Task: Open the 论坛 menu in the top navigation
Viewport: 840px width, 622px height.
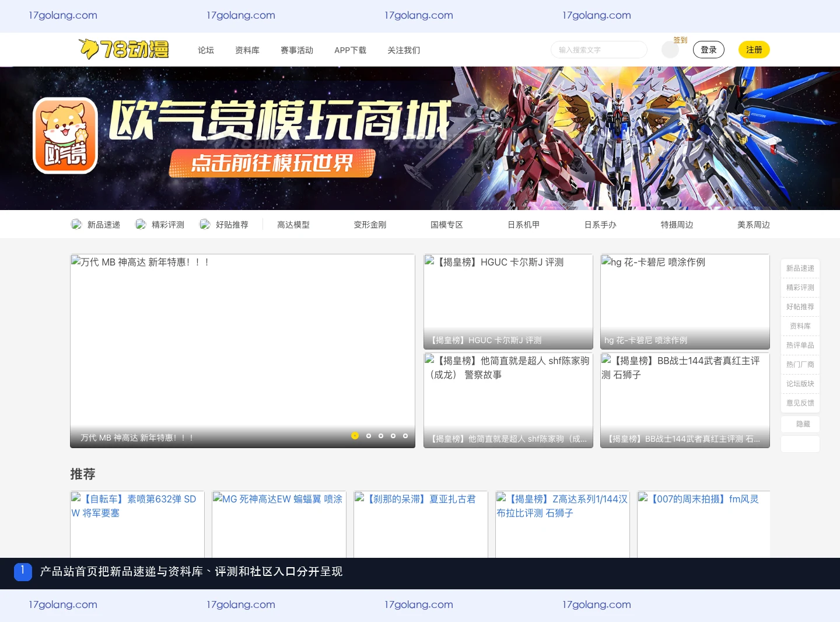Action: pyautogui.click(x=206, y=50)
